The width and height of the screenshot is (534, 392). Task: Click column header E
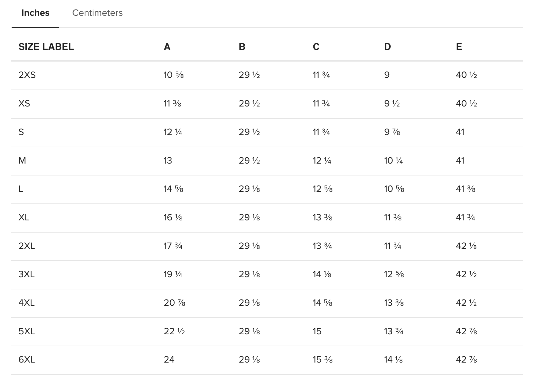pos(459,47)
